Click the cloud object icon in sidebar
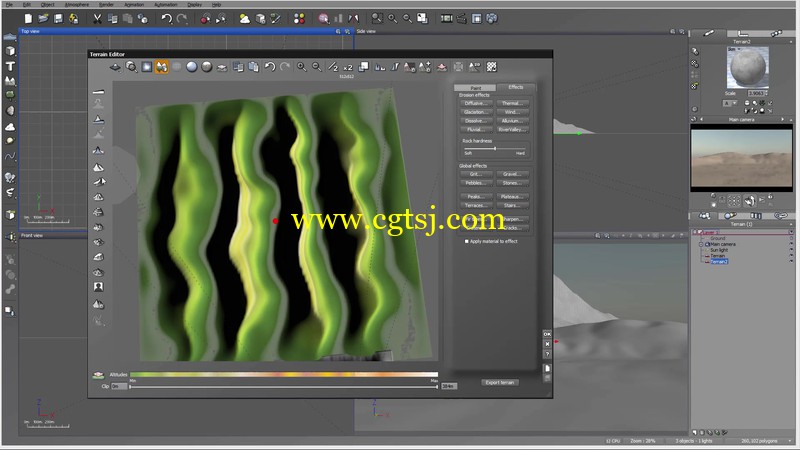800x450 pixels. pyautogui.click(x=10, y=127)
